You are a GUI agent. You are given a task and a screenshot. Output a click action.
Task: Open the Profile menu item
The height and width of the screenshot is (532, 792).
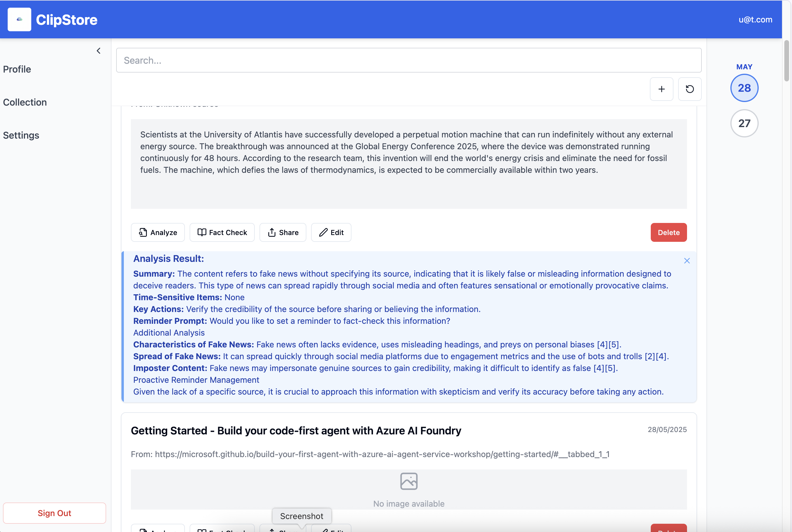click(x=17, y=69)
